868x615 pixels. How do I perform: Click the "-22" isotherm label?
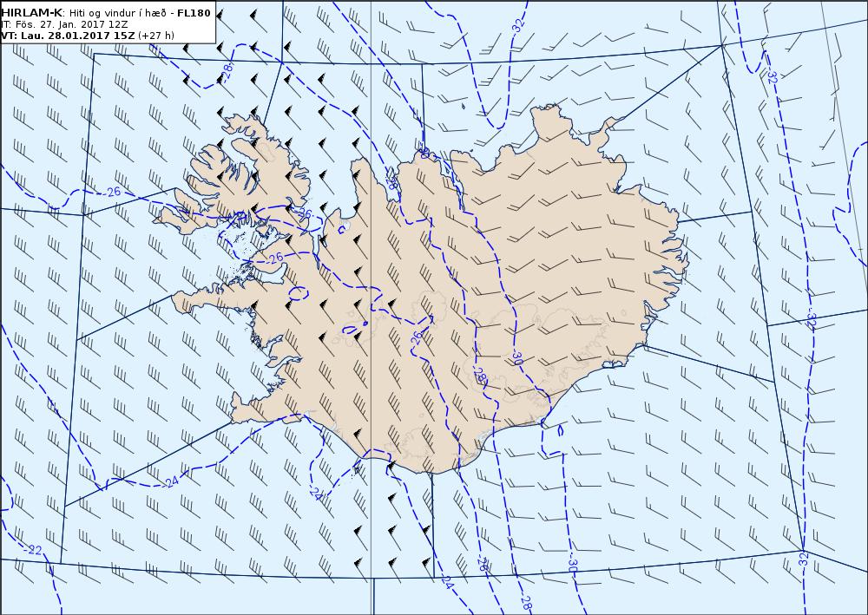point(33,550)
